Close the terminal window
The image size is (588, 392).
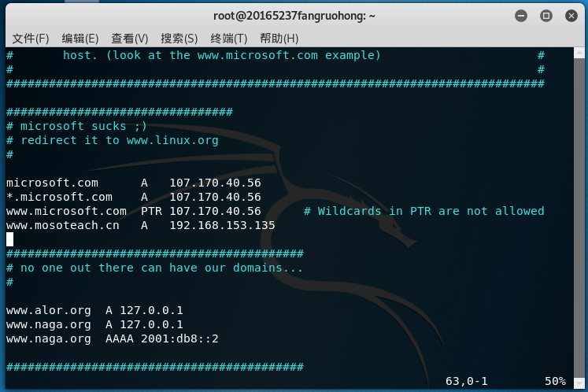coord(571,16)
